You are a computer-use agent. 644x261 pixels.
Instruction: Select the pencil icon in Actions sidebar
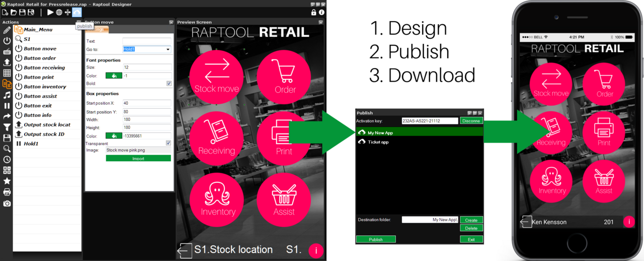(x=7, y=30)
